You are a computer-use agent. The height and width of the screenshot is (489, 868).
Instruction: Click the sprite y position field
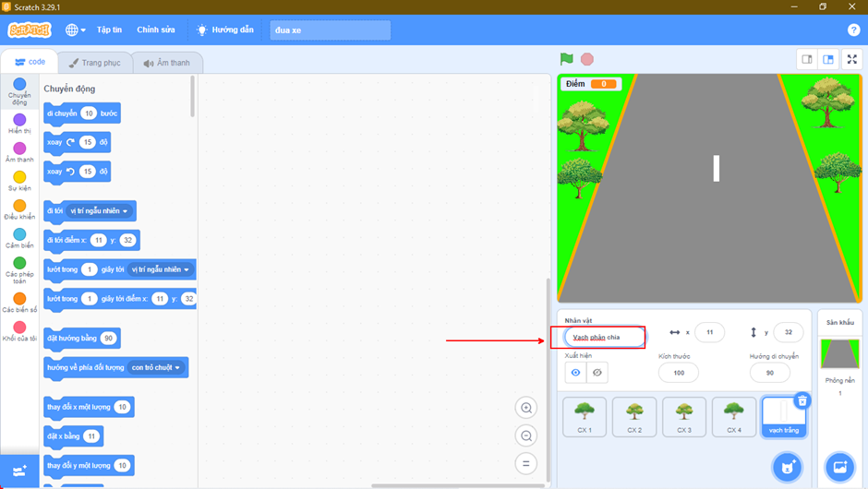pyautogui.click(x=789, y=332)
